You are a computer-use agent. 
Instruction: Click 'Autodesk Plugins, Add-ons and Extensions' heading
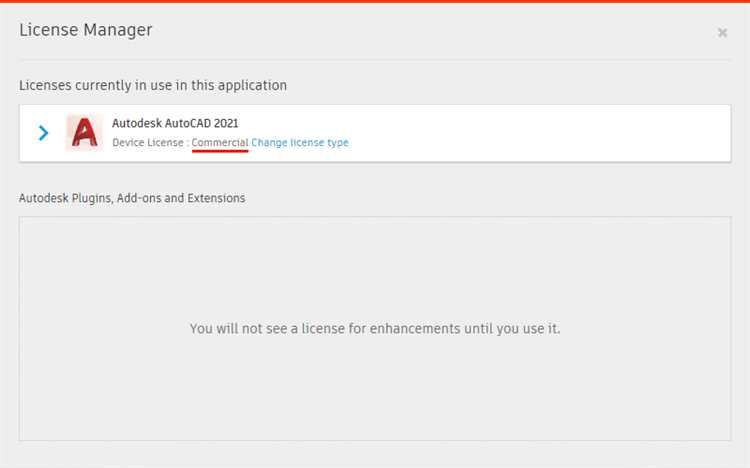(132, 198)
